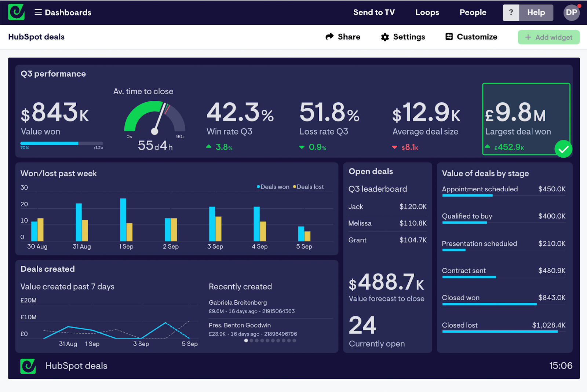
Task: Click the Closed lost stage row
Action: pos(504,327)
